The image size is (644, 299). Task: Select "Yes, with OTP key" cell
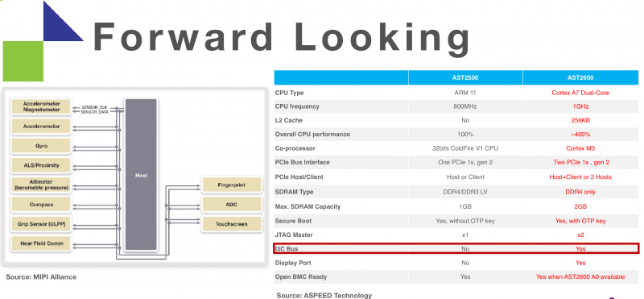tap(580, 221)
